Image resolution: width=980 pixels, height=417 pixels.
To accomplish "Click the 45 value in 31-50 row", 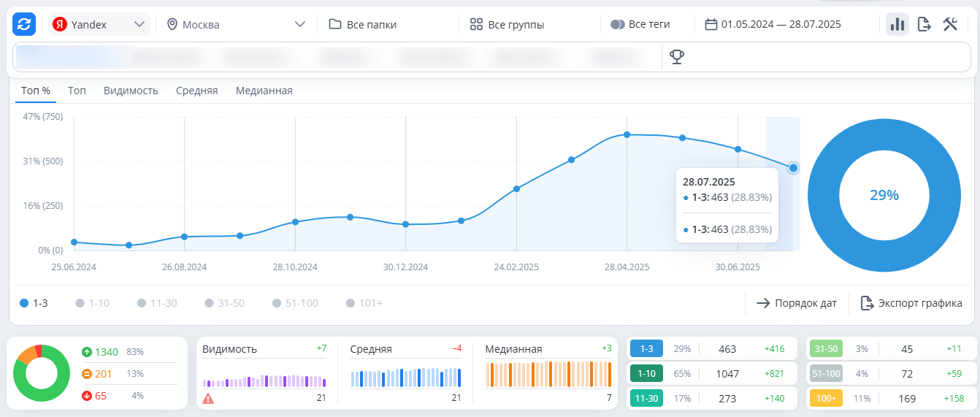I will pyautogui.click(x=907, y=349).
